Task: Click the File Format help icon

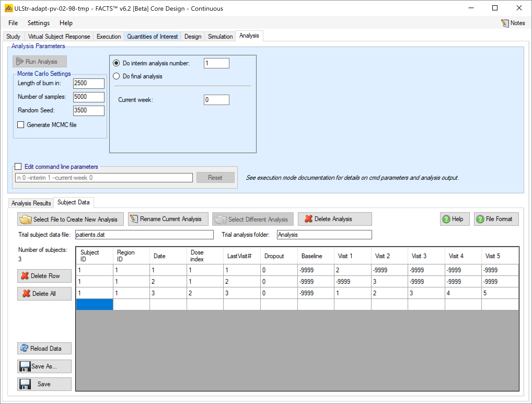Action: click(480, 219)
